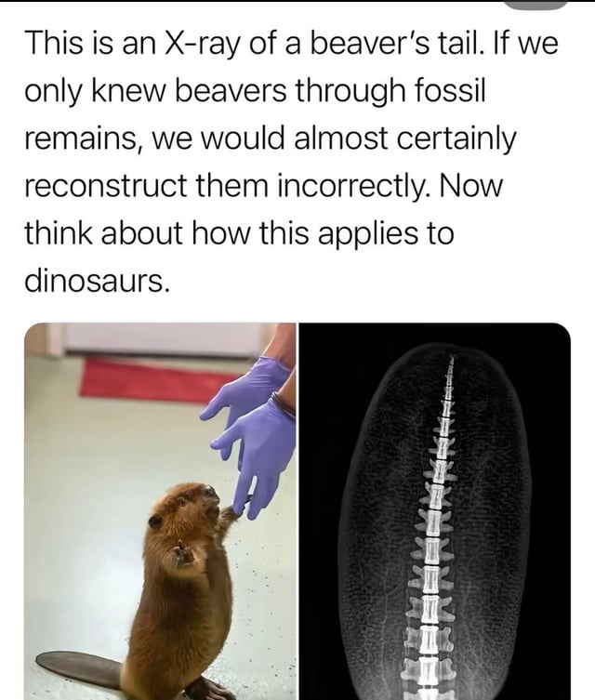Open the tail X-ray image
This screenshot has width=595, height=700.
coord(435,511)
